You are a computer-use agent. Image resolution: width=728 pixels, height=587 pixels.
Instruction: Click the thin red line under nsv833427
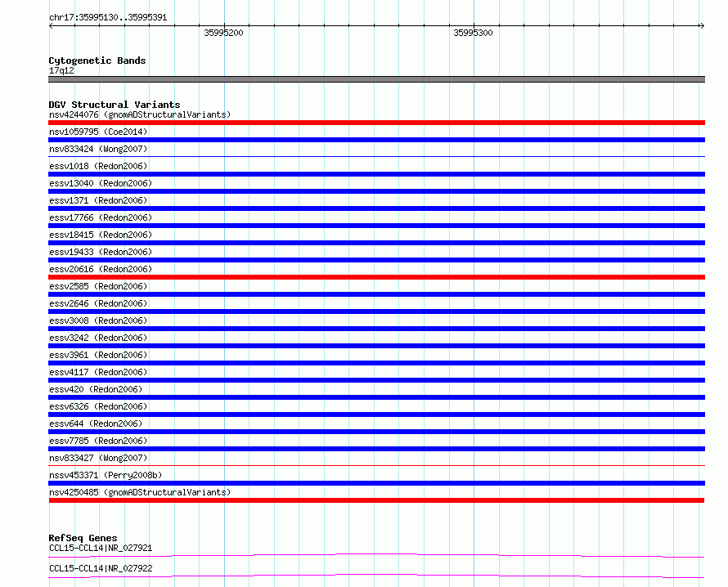tap(376, 465)
